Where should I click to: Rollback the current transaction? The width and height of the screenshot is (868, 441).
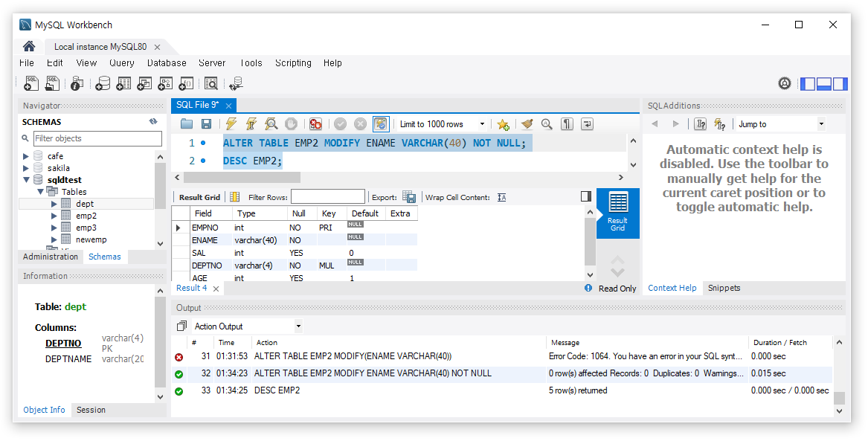click(x=360, y=124)
